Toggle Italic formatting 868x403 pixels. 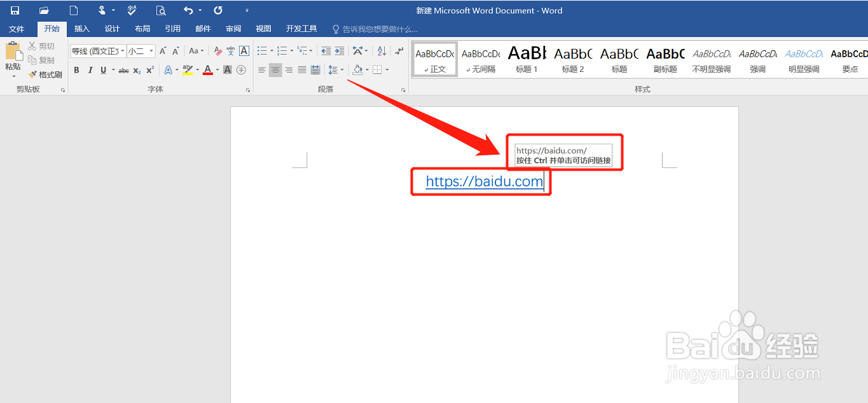[90, 70]
